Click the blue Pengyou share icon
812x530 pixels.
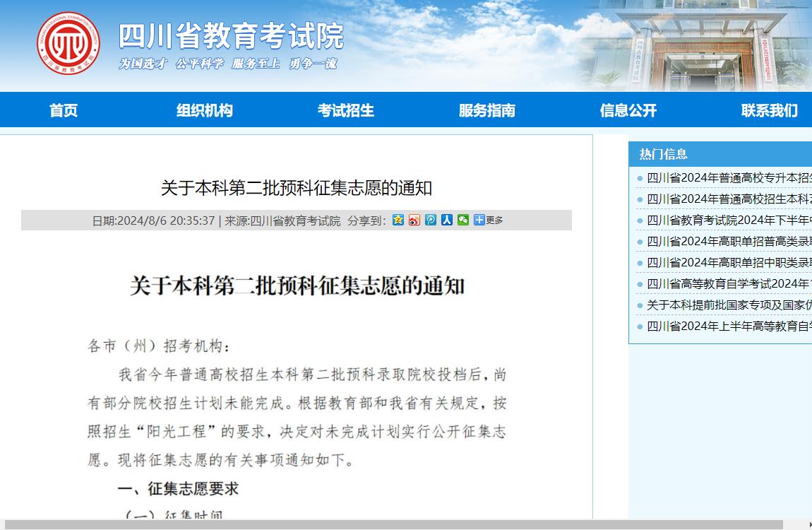click(x=430, y=220)
